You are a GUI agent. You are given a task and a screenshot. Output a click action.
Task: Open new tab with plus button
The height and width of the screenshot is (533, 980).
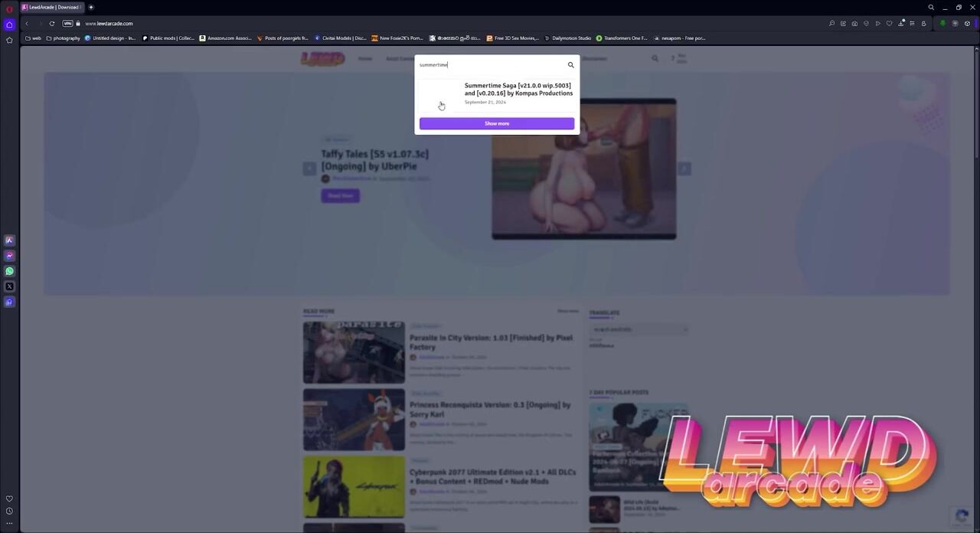pos(91,8)
